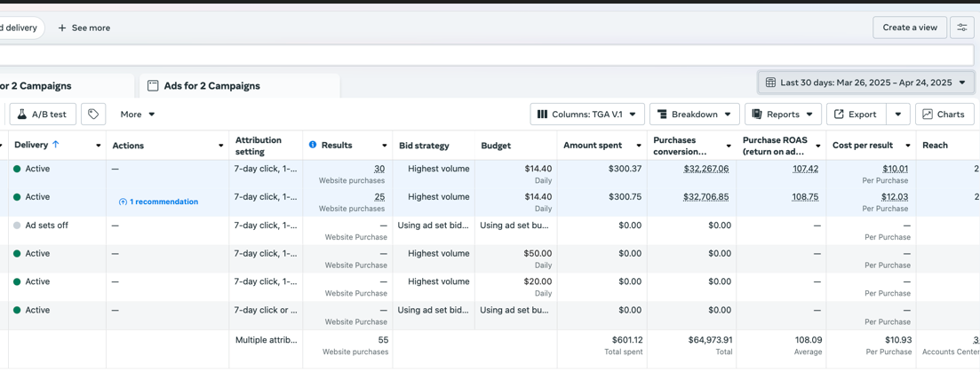Open date range Last 30 days picker
This screenshot has height=372, width=980.
tap(865, 83)
